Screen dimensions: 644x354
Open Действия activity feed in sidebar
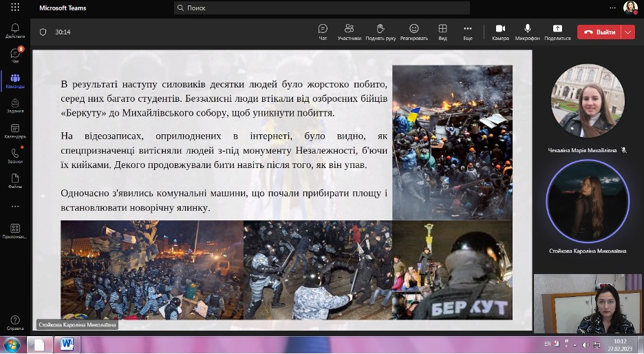(x=15, y=31)
